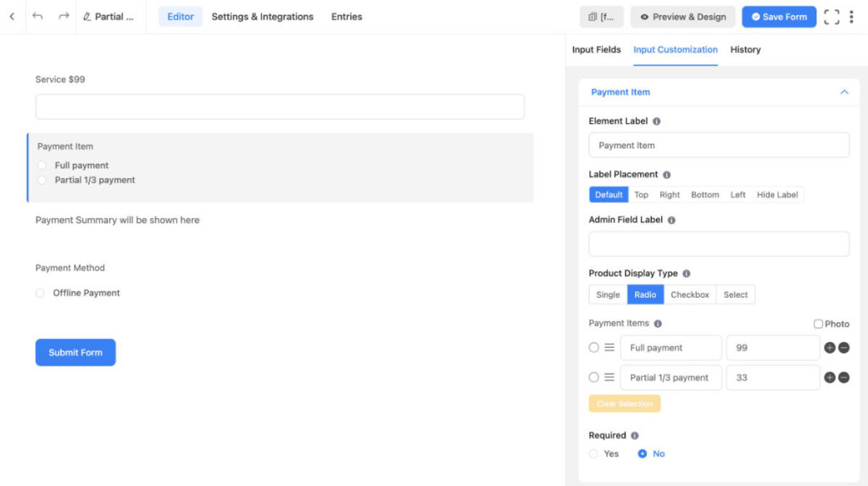Toggle fullscreen mode icon

click(x=832, y=17)
